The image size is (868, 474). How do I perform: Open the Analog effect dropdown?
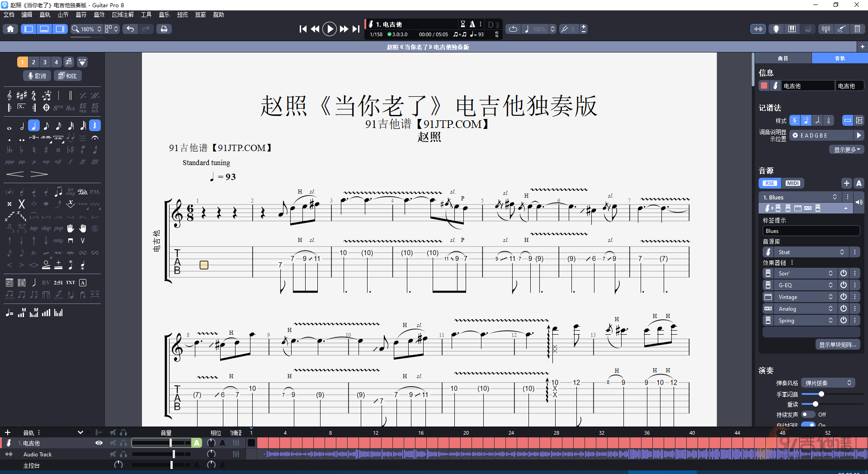(x=806, y=308)
